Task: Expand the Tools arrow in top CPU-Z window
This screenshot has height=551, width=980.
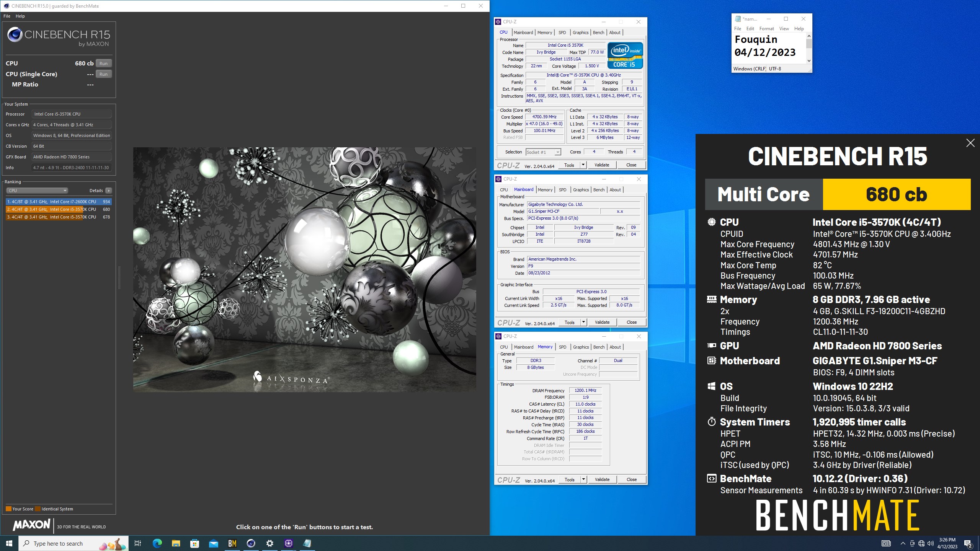Action: coord(583,165)
